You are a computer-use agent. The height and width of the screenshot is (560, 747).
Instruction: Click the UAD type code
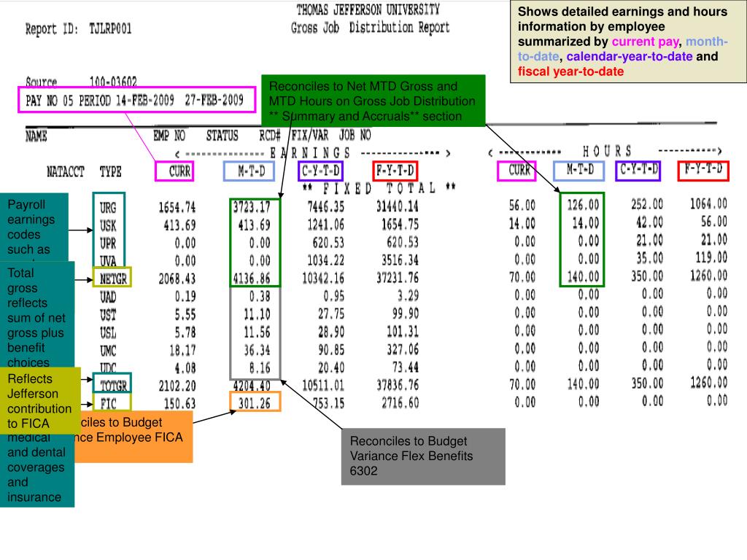point(108,297)
